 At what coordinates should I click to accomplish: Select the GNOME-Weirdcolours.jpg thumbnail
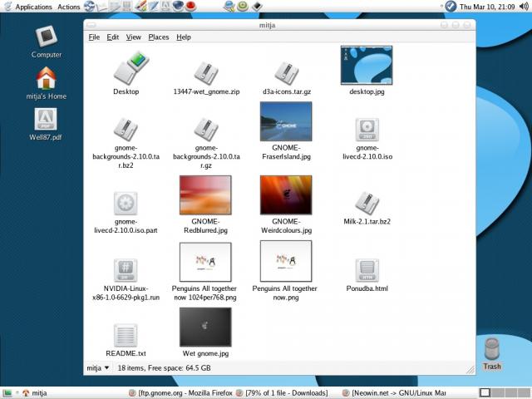click(286, 195)
